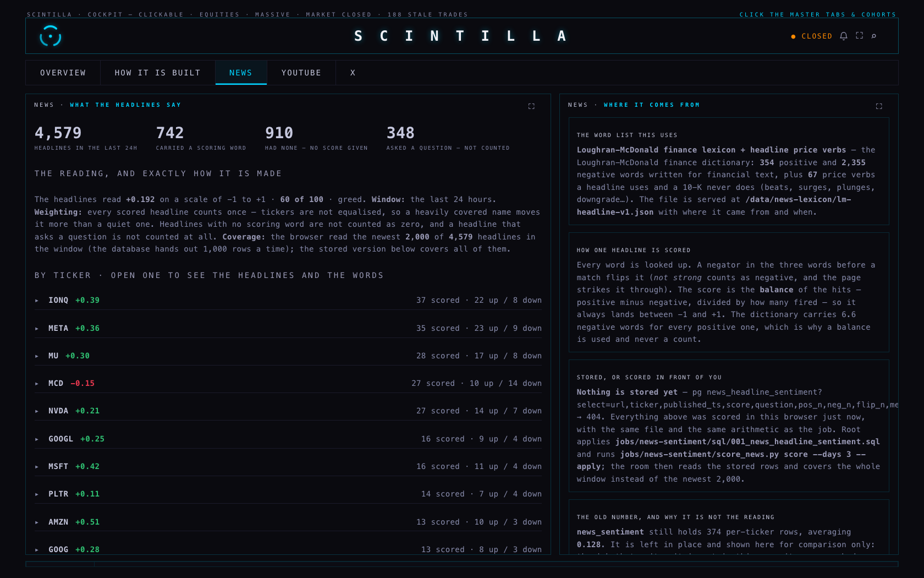Open the search magnifier icon

[x=874, y=36]
